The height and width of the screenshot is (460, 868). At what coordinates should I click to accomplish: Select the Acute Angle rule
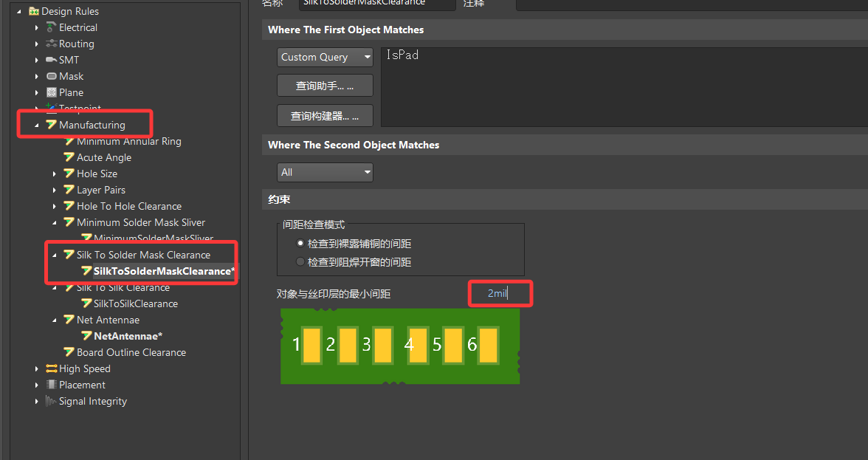pyautogui.click(x=104, y=157)
